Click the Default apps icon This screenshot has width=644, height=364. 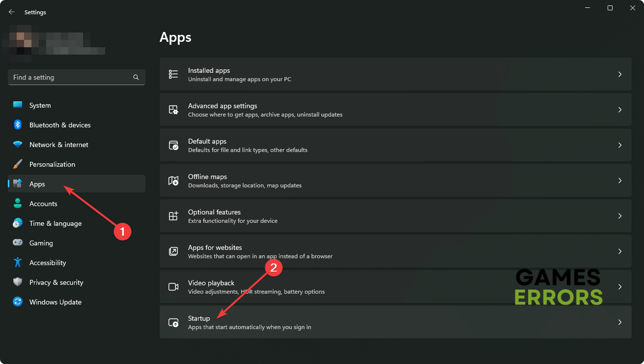click(x=173, y=145)
